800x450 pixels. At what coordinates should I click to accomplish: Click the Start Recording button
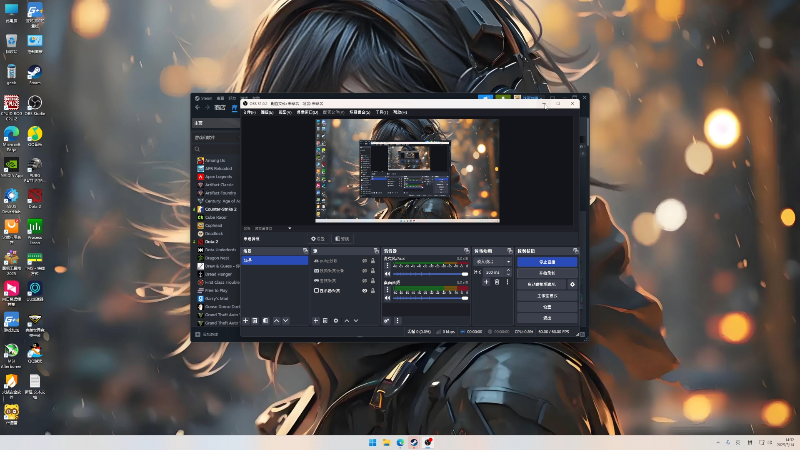click(x=547, y=273)
